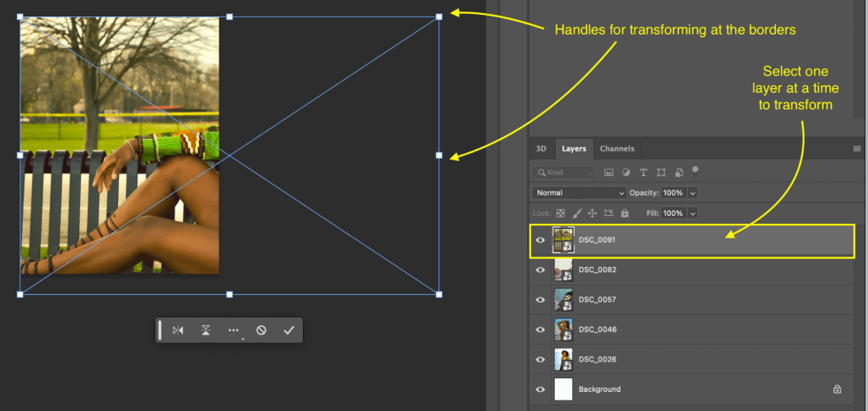Filter layers by smart objects

click(679, 173)
